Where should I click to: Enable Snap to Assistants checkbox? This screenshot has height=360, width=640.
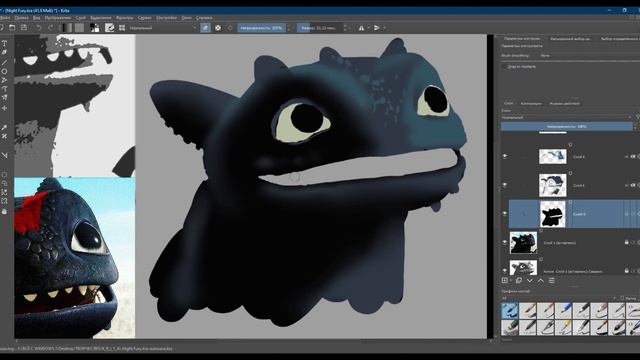click(504, 66)
